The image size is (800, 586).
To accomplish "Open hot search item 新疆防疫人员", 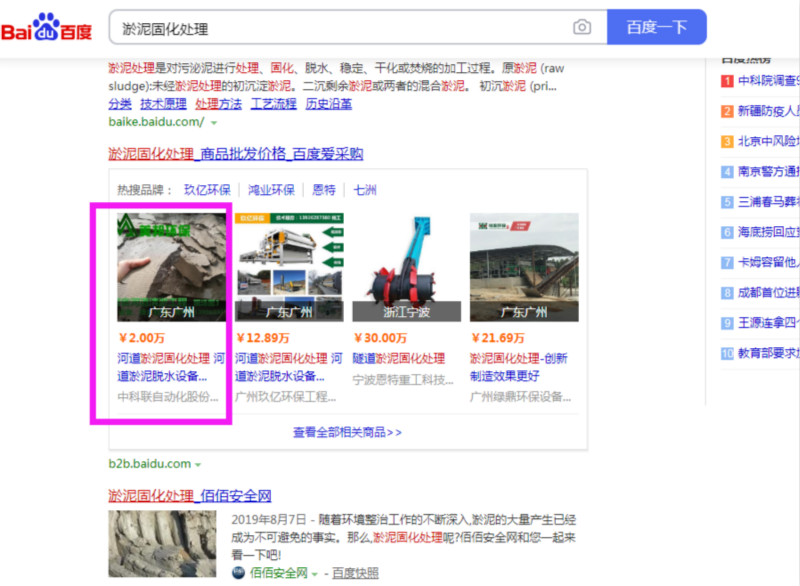I will (768, 111).
